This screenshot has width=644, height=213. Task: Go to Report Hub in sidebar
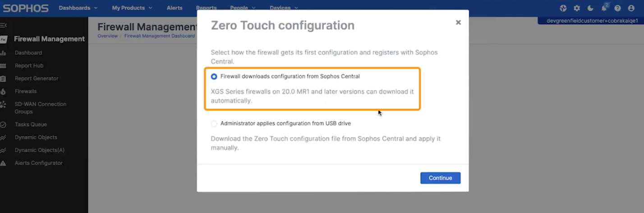click(x=29, y=66)
